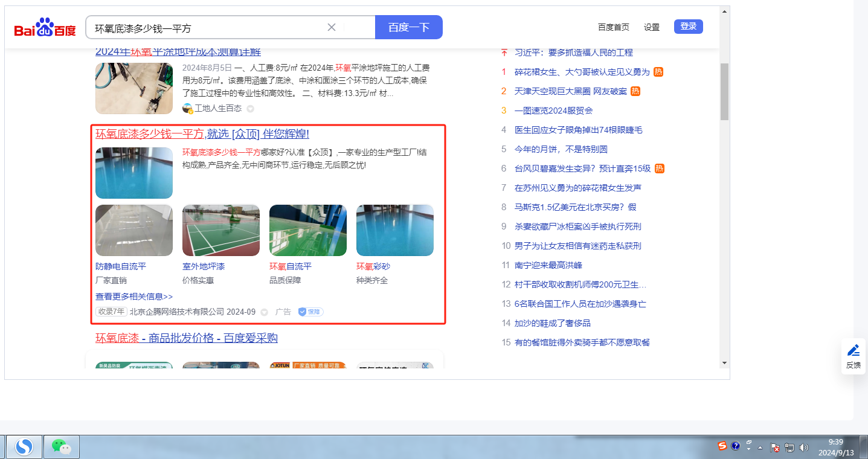The image size is (868, 459).
Task: Click the 防静电自流平 link
Action: [121, 266]
